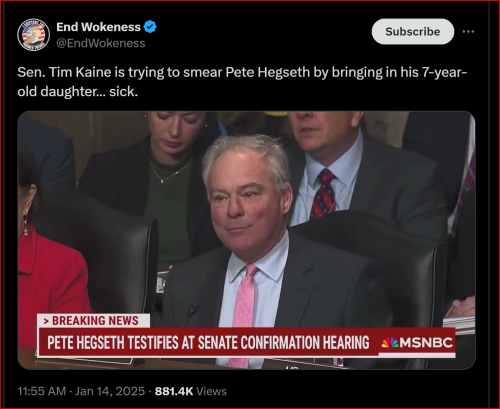
Task: Open the three-dots more options menu
Action: point(468,32)
